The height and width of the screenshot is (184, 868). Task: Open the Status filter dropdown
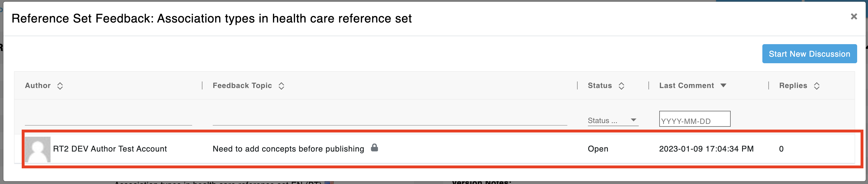(612, 120)
